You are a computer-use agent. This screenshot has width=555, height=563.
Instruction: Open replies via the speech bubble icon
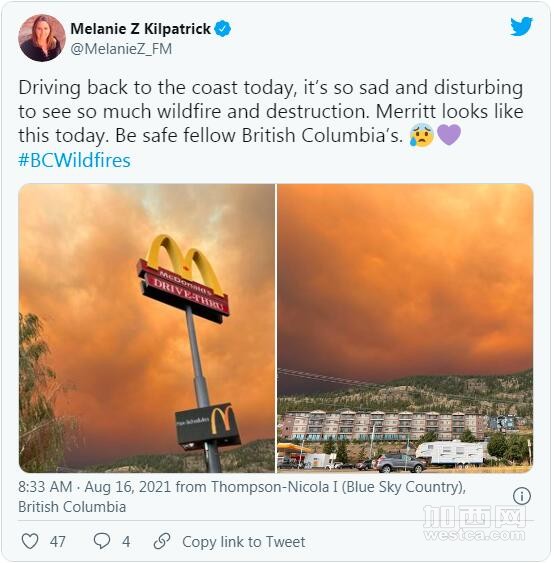pos(102,541)
